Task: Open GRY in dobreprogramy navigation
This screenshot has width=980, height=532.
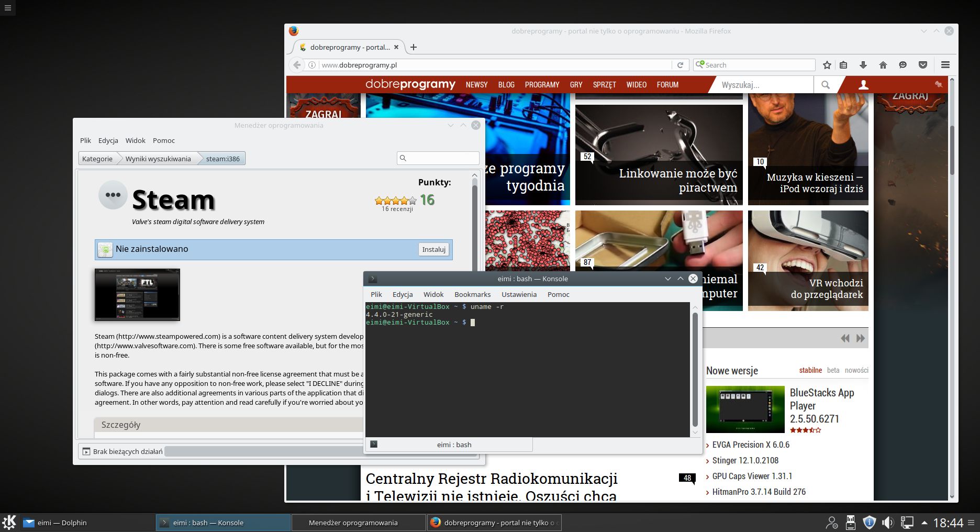Action: click(576, 85)
